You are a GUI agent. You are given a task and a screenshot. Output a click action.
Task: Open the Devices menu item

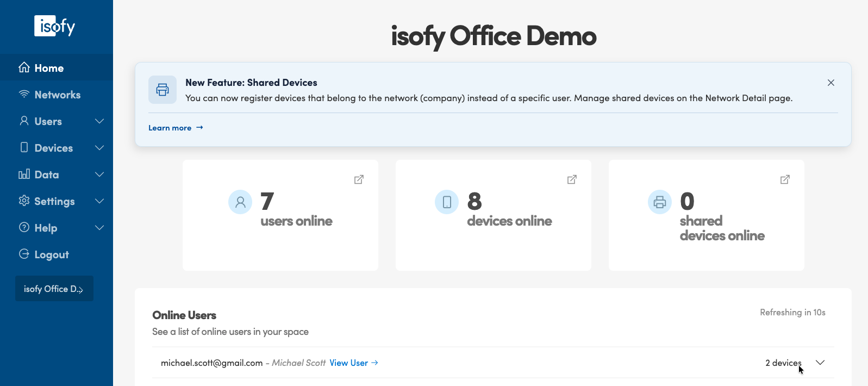click(x=57, y=147)
